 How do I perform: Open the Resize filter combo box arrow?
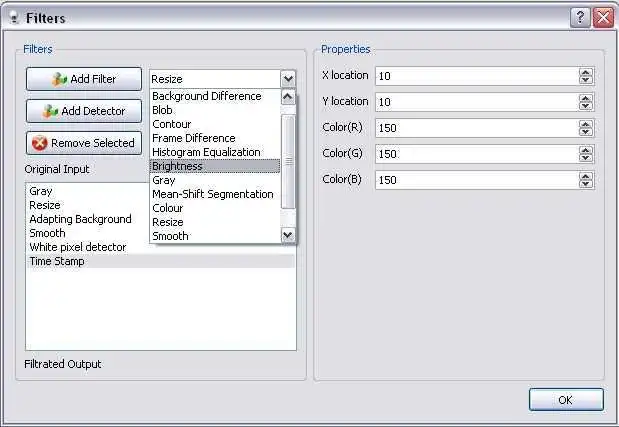288,79
